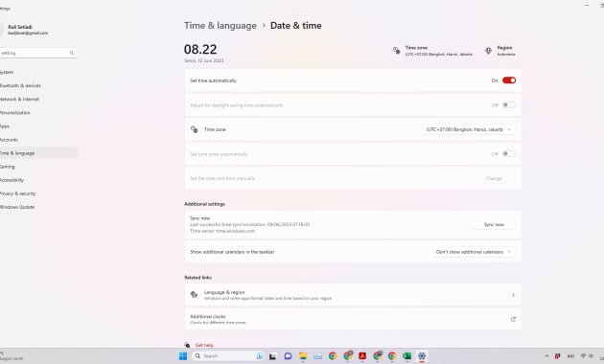Screen dimensions: 604x364
Task: Click the Region globe icon in header
Action: pyautogui.click(x=488, y=51)
